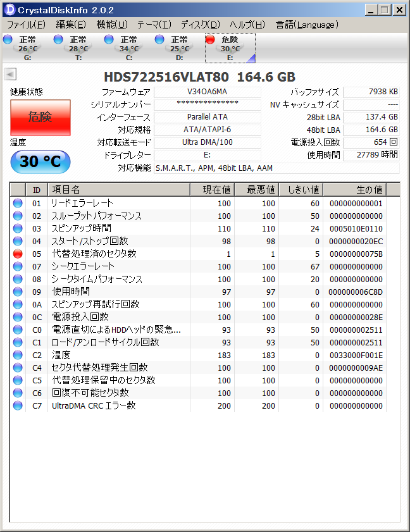Click the 最悪値 column header

pyautogui.click(x=257, y=190)
